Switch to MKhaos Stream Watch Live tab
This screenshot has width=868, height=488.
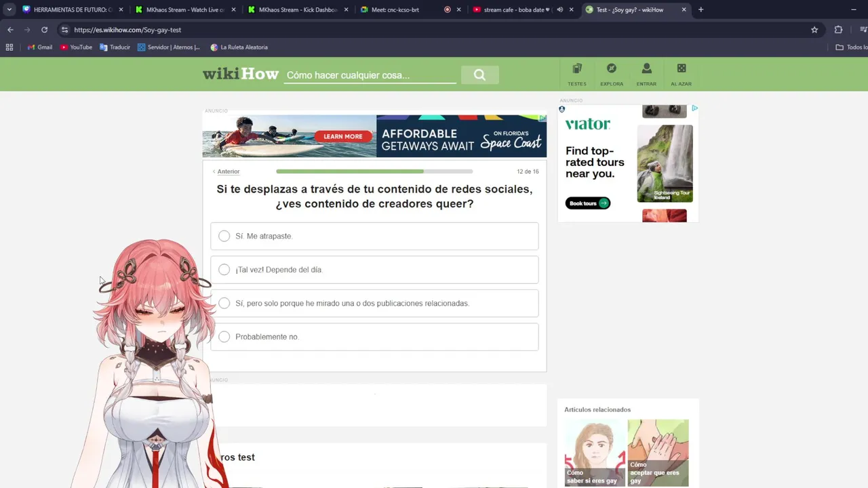(x=184, y=9)
